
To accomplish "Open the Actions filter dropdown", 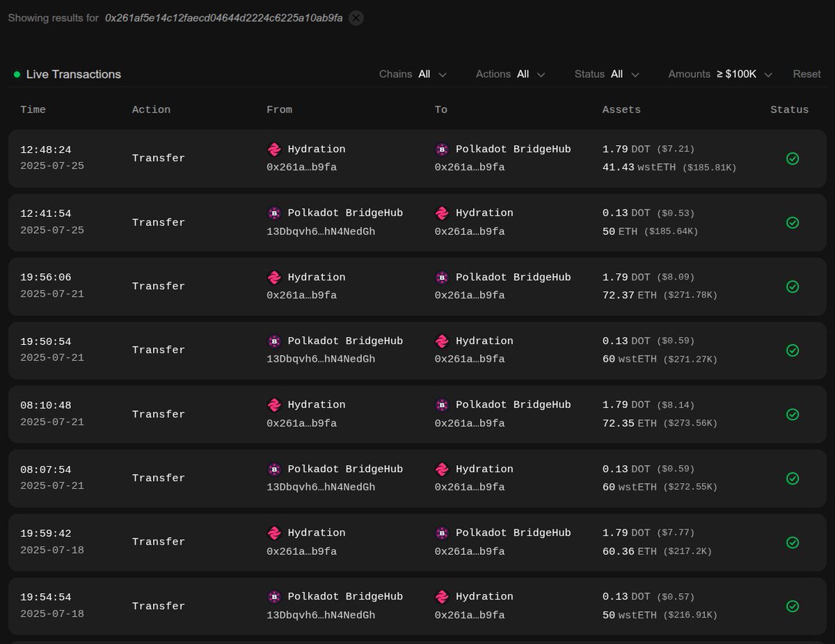I will [510, 74].
